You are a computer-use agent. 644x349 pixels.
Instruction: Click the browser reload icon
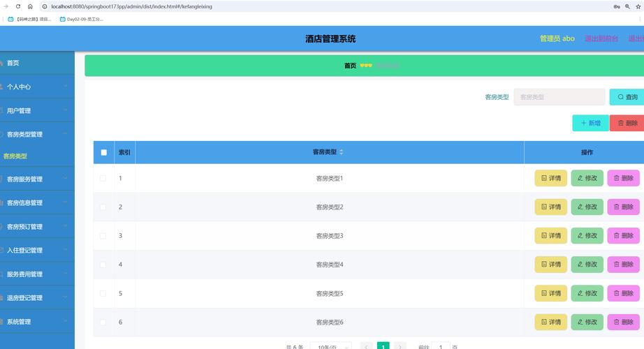tap(18, 6)
